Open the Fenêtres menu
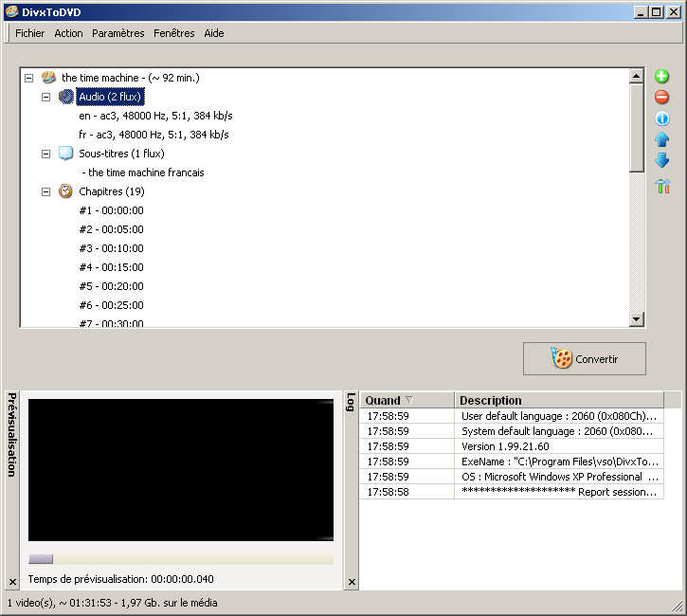687x616 pixels. click(x=174, y=33)
